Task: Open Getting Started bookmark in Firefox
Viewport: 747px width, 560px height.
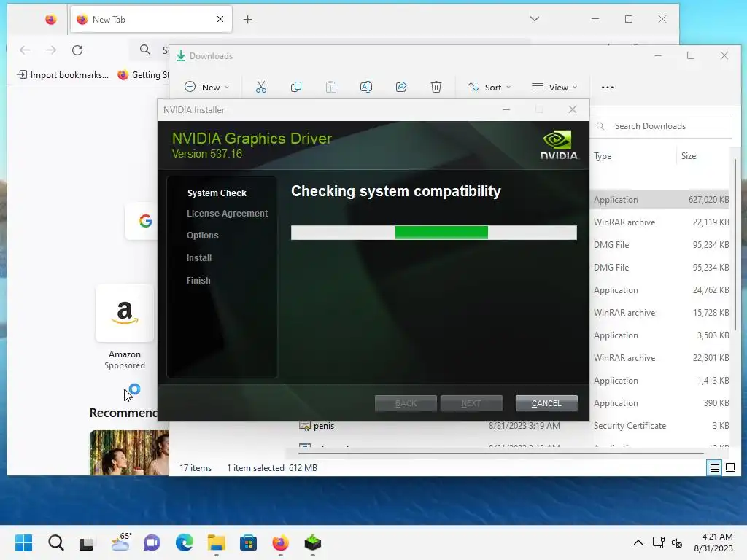Action: point(143,75)
